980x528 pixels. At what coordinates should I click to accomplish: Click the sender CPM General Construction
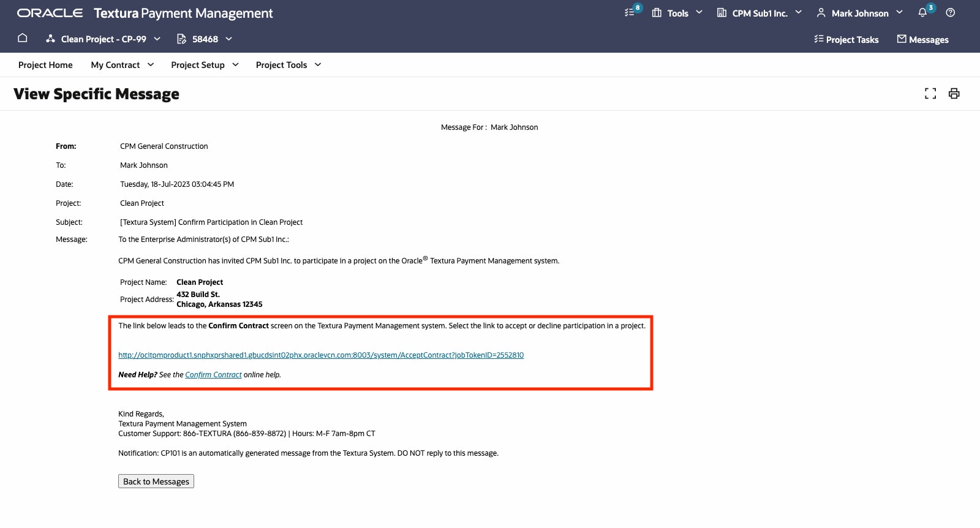pos(164,146)
